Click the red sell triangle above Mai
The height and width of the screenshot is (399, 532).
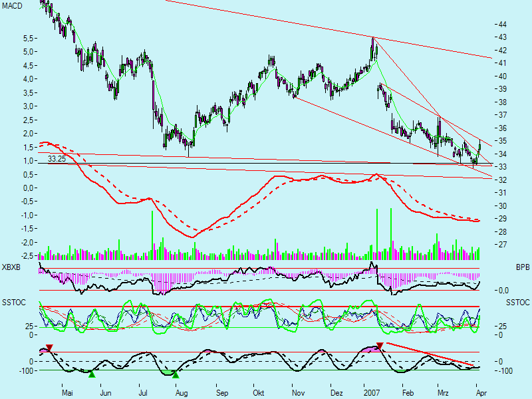(x=49, y=348)
